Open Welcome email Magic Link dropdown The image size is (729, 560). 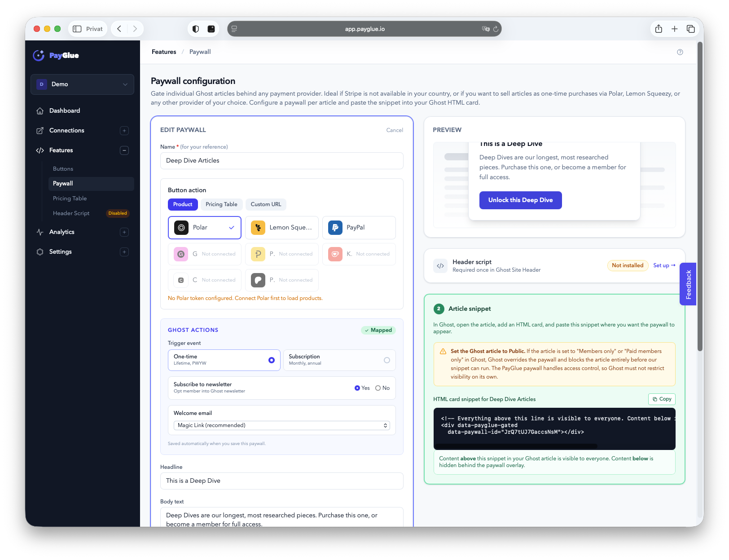[282, 425]
